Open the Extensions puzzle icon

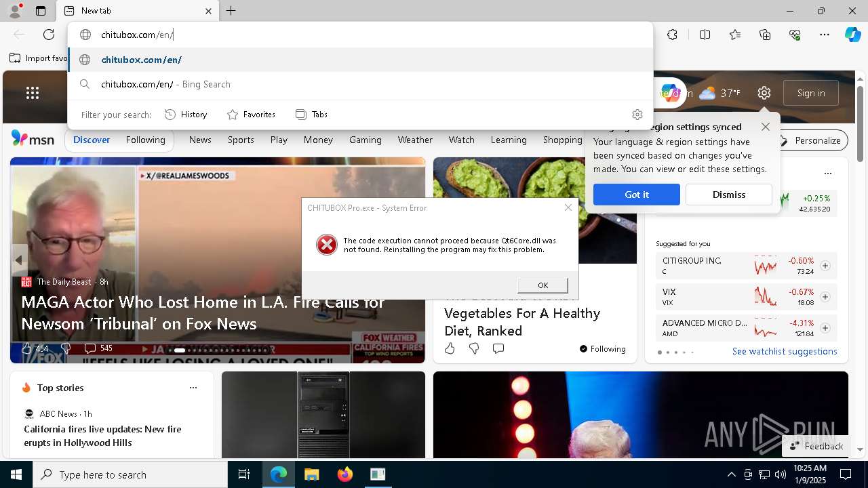pyautogui.click(x=672, y=35)
